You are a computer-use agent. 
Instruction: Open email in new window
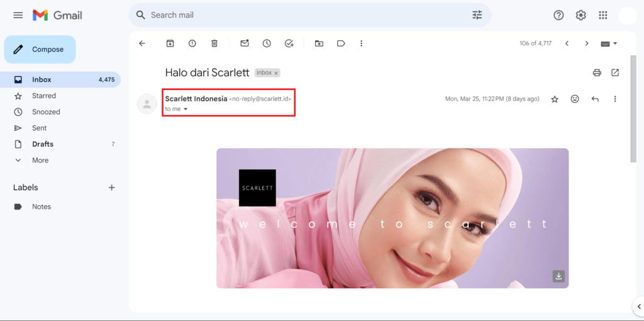(x=615, y=73)
